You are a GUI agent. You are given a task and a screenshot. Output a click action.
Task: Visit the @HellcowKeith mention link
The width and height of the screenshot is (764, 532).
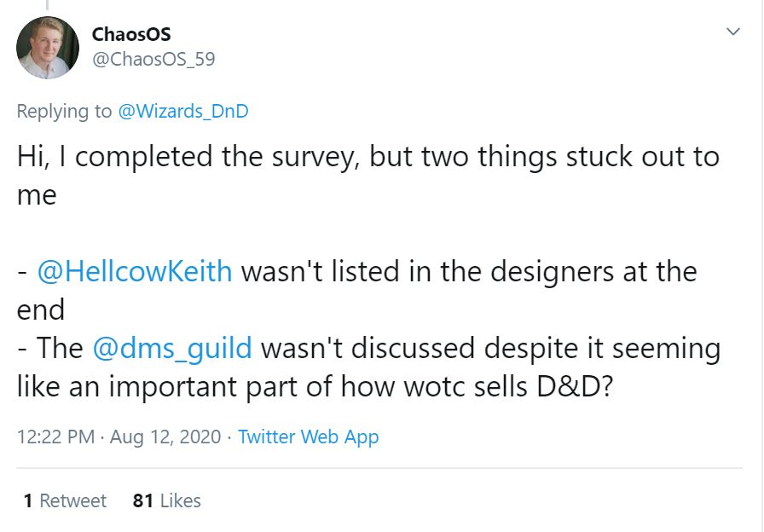[135, 272]
